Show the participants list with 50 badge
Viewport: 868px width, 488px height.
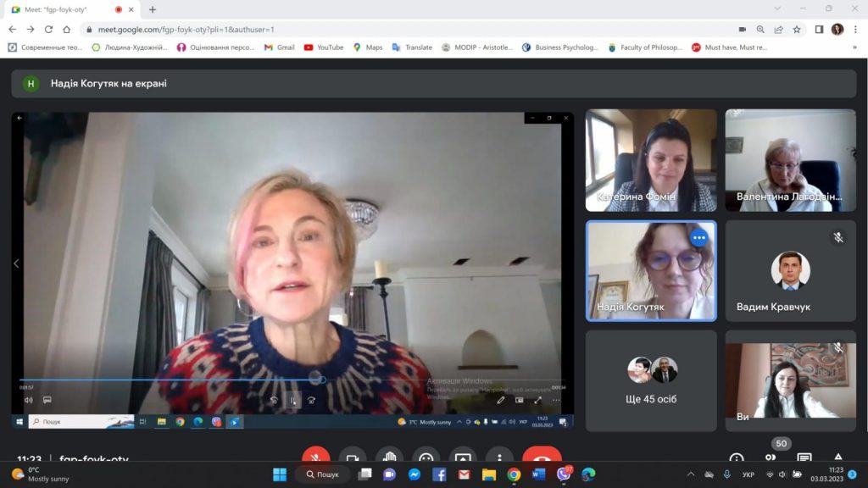[x=771, y=457]
